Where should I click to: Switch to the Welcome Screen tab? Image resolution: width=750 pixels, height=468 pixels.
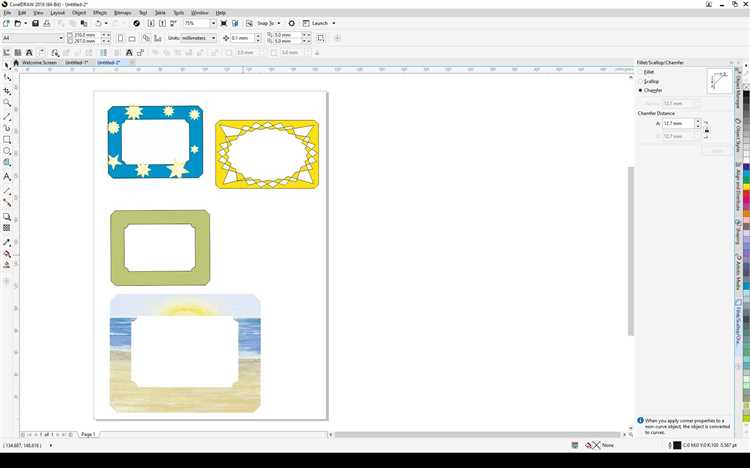[x=39, y=62]
